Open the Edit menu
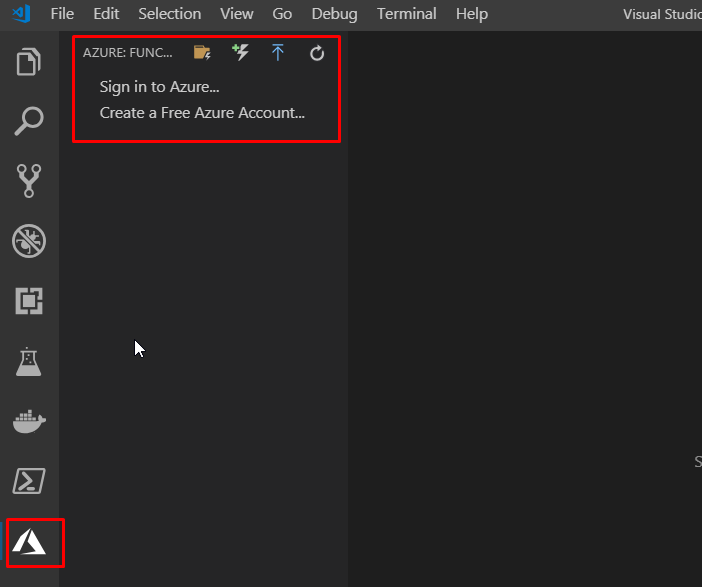The width and height of the screenshot is (702, 587). coord(106,14)
